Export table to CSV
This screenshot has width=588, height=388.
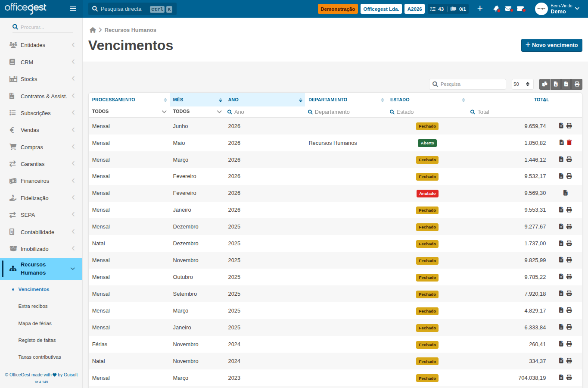tap(566, 84)
